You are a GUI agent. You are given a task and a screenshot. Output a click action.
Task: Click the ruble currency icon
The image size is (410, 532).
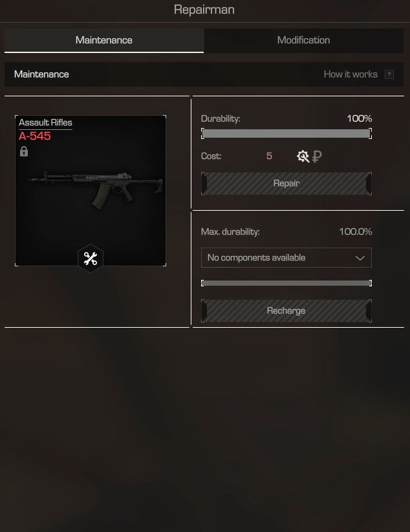317,156
